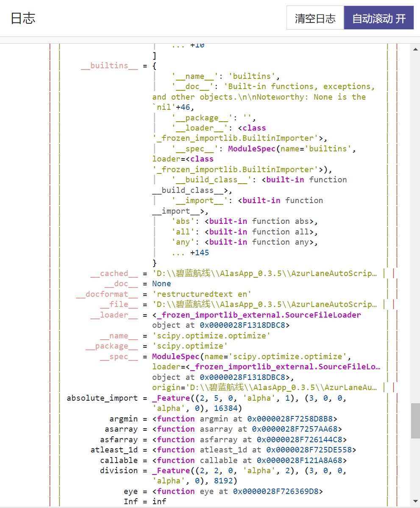Click the __builtins__ variable name
The height and width of the screenshot is (508, 420).
click(x=109, y=66)
